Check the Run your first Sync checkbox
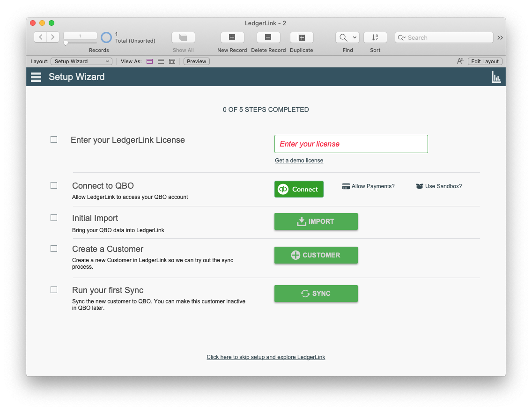 point(54,290)
